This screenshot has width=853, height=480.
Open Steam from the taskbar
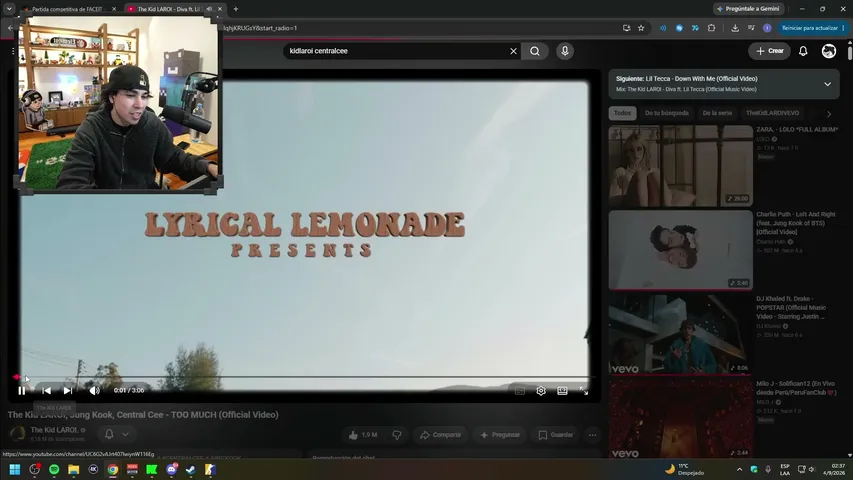click(x=190, y=469)
